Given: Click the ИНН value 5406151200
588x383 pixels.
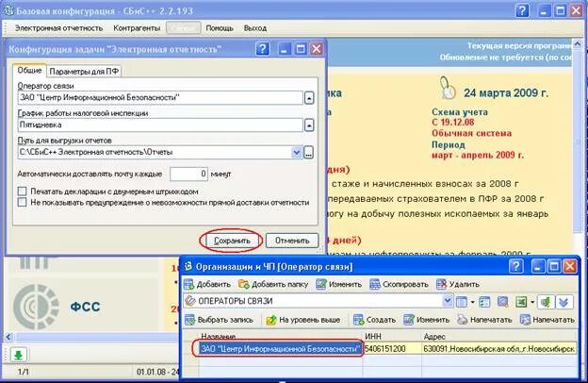Looking at the screenshot, I should click(x=385, y=349).
